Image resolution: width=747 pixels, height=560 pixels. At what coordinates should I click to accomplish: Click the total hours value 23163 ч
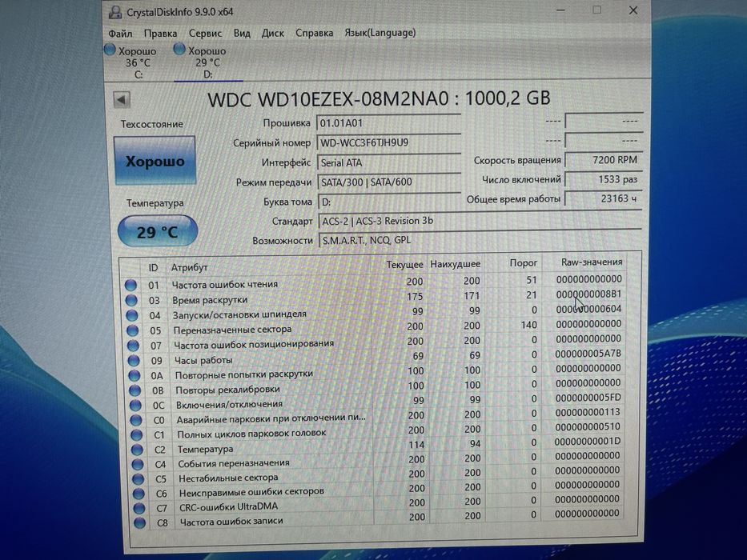[x=603, y=198]
